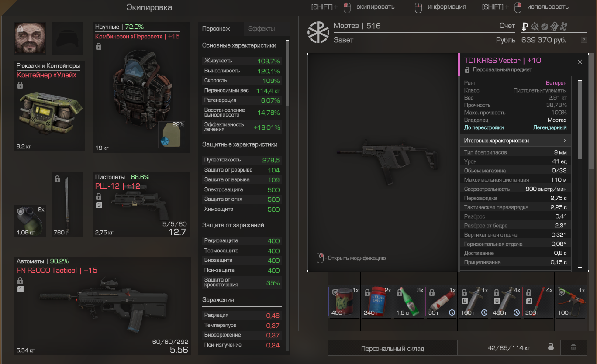
Task: Toggle lock icon on FN F2000 Tactical
Action: (20, 281)
